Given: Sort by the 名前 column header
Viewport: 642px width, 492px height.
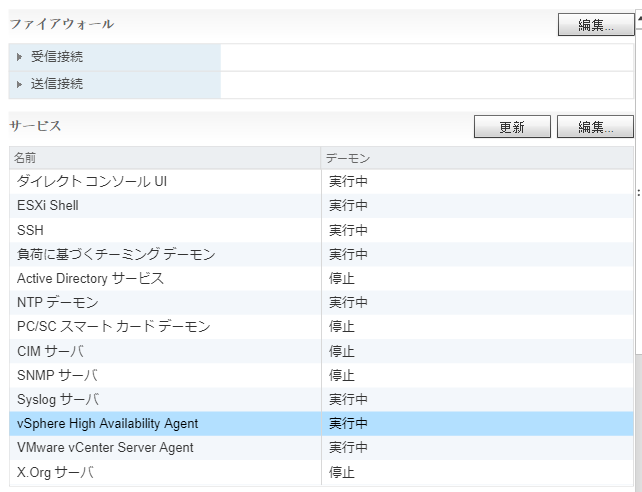Looking at the screenshot, I should tap(165, 158).
